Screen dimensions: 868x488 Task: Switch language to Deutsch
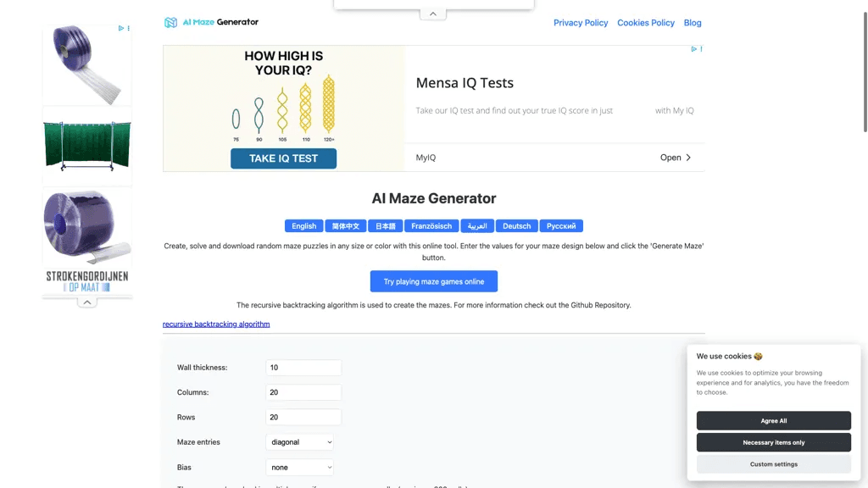pyautogui.click(x=516, y=225)
